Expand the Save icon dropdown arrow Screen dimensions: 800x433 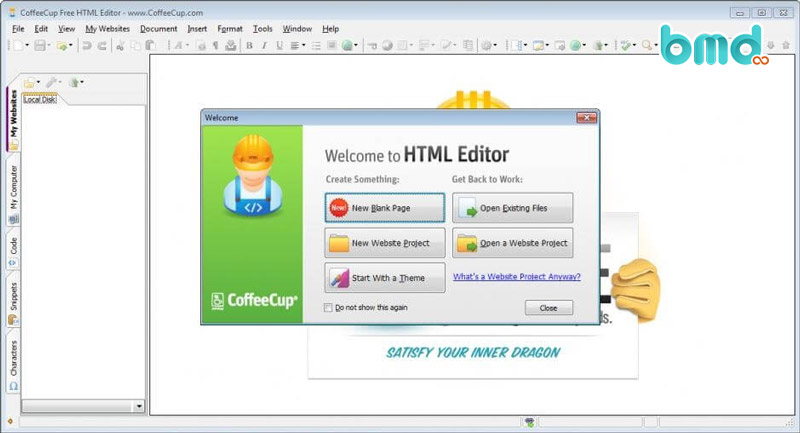click(x=49, y=45)
